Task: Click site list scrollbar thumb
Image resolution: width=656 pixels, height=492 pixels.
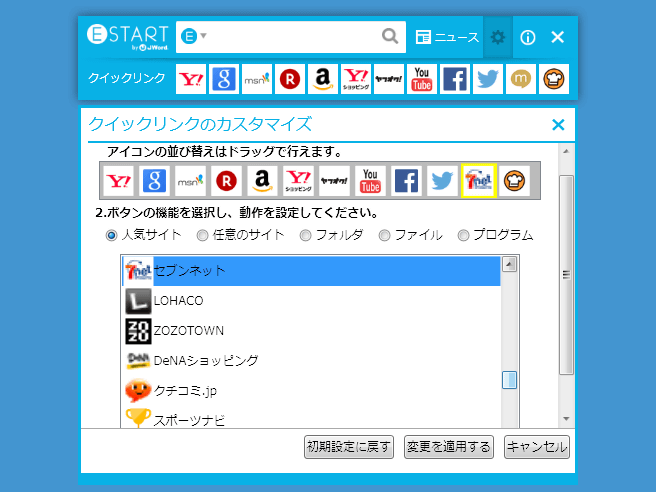Action: click(509, 380)
